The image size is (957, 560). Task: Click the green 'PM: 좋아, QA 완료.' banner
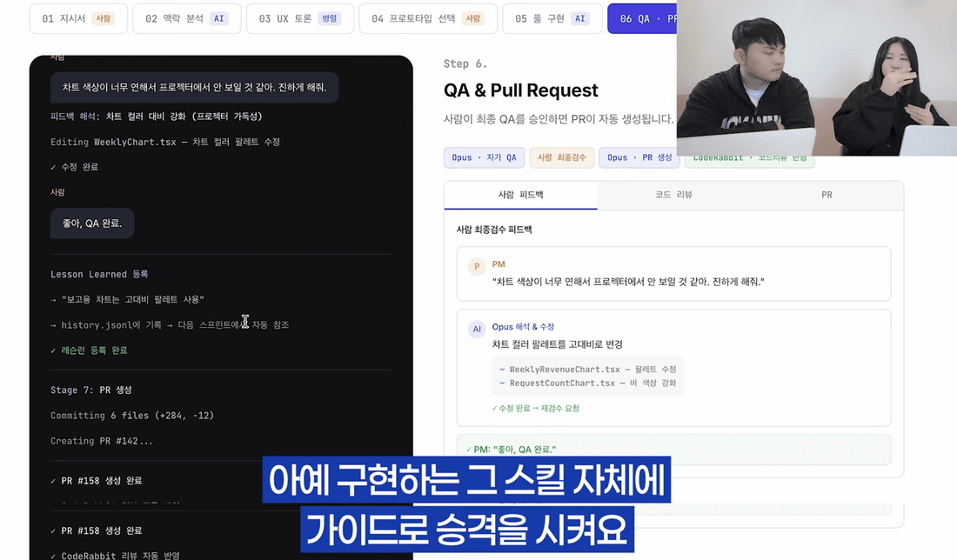(673, 449)
